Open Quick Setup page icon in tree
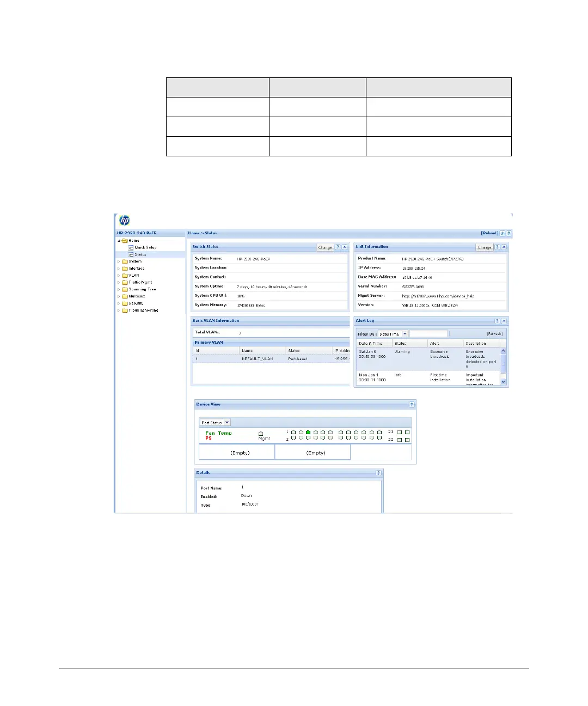 pyautogui.click(x=131, y=247)
